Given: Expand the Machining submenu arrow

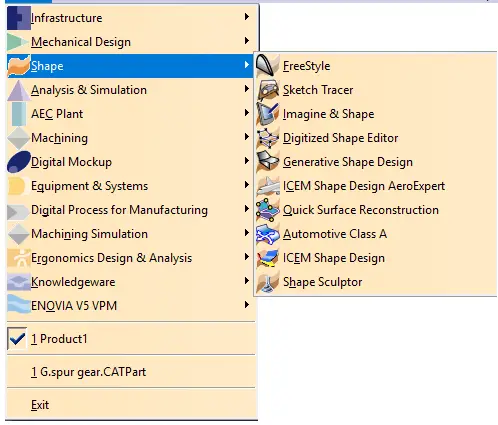Looking at the screenshot, I should [247, 137].
